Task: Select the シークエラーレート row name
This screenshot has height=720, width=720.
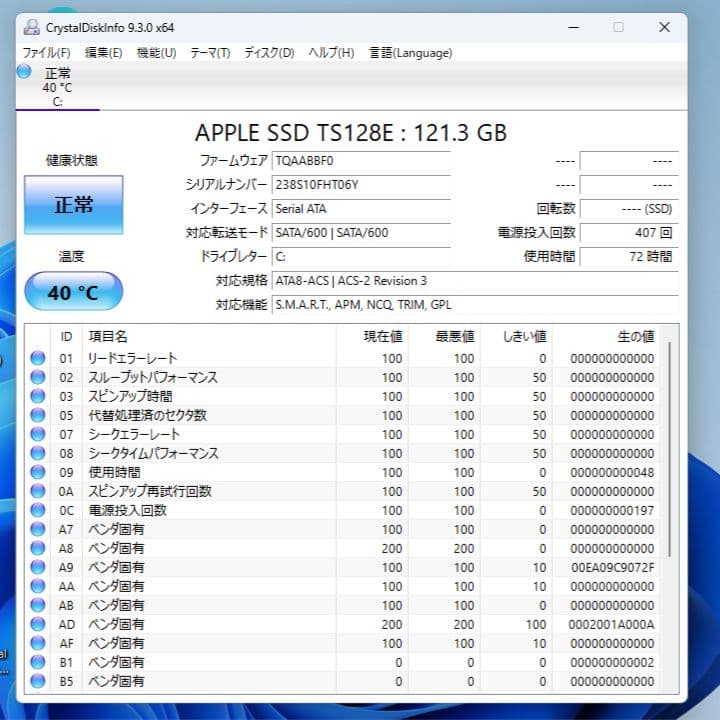Action: [134, 434]
